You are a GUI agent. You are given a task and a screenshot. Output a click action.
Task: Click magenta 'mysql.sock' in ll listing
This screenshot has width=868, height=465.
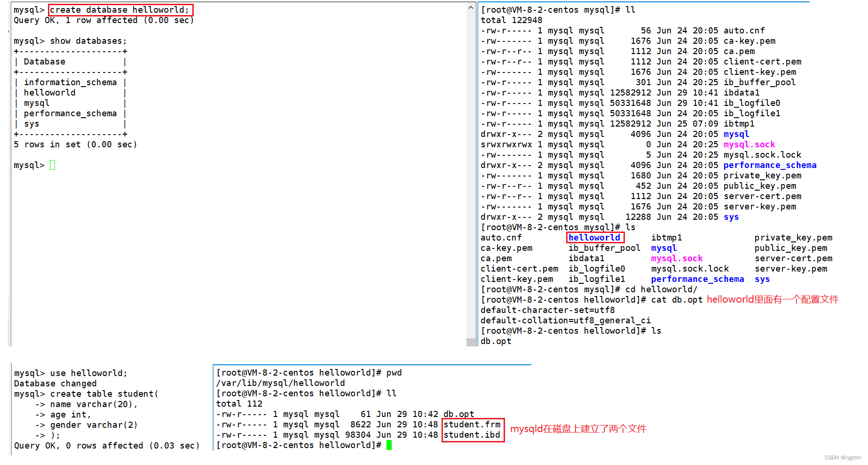749,144
